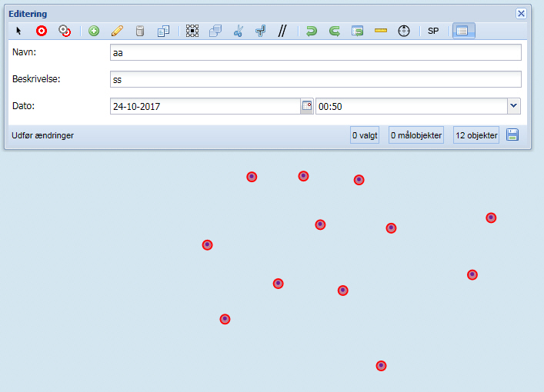Click the leftmost point marker on map
Viewport: 544px width, 392px height.
(x=207, y=245)
